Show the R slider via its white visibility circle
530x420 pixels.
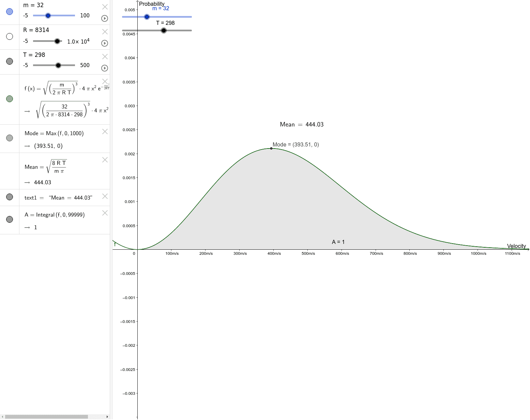pos(9,36)
